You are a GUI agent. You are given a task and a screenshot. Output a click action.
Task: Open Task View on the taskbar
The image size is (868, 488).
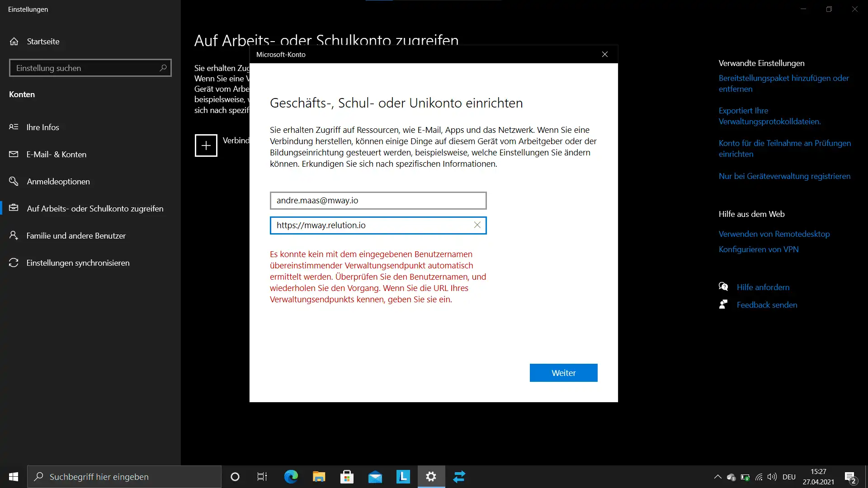coord(262,477)
